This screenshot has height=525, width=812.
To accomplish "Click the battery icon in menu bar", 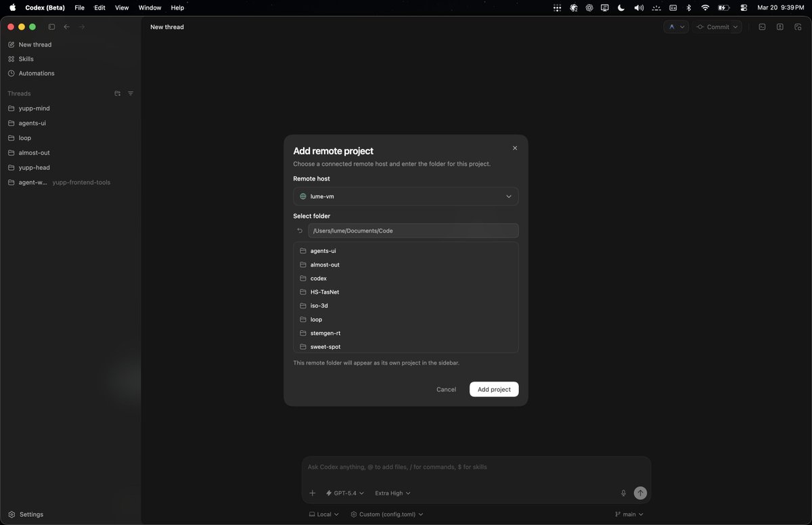I will pyautogui.click(x=723, y=7).
